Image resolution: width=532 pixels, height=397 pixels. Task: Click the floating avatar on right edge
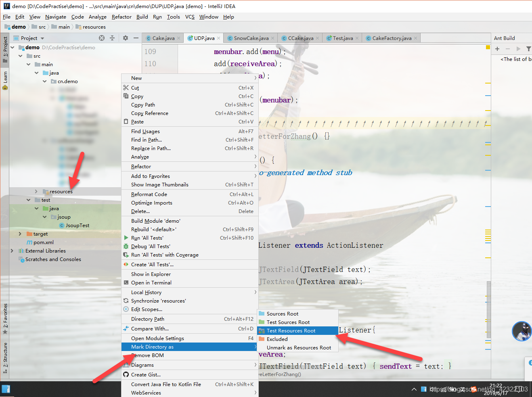[x=522, y=331]
